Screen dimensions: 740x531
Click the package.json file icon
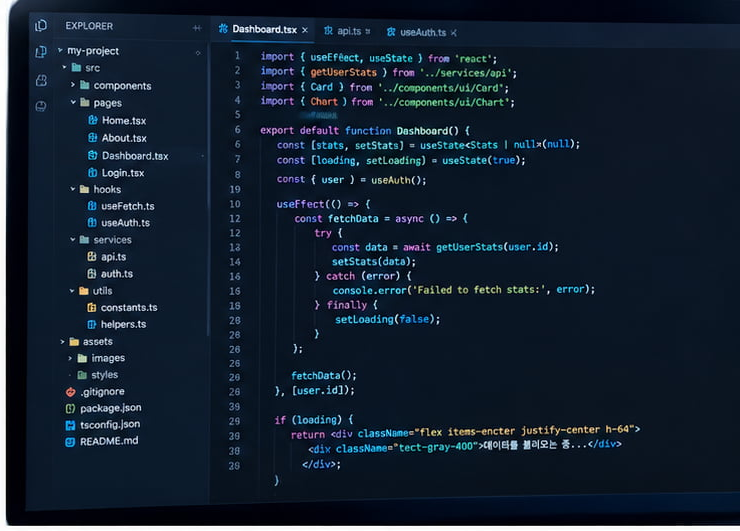[70, 408]
